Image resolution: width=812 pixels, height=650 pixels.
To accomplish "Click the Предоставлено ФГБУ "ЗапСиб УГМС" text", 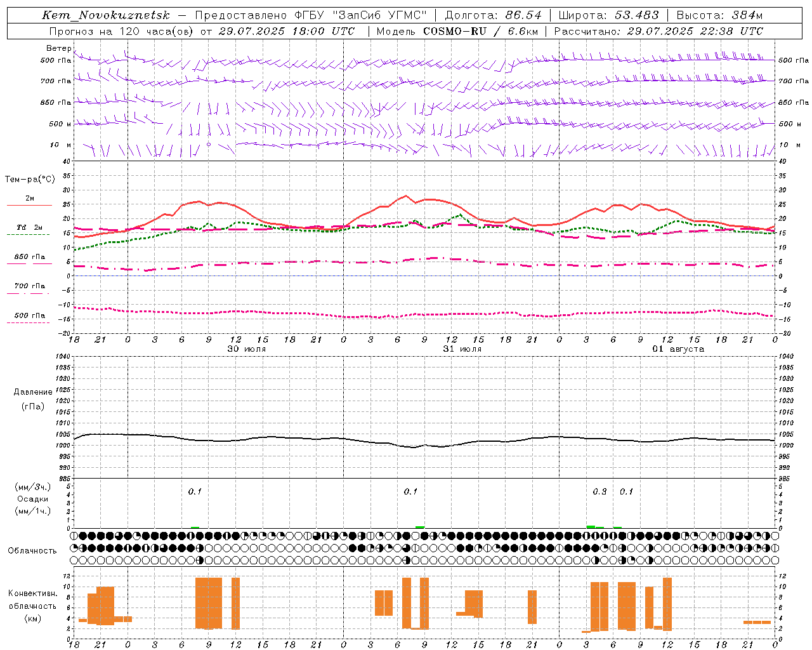I will pos(311,15).
